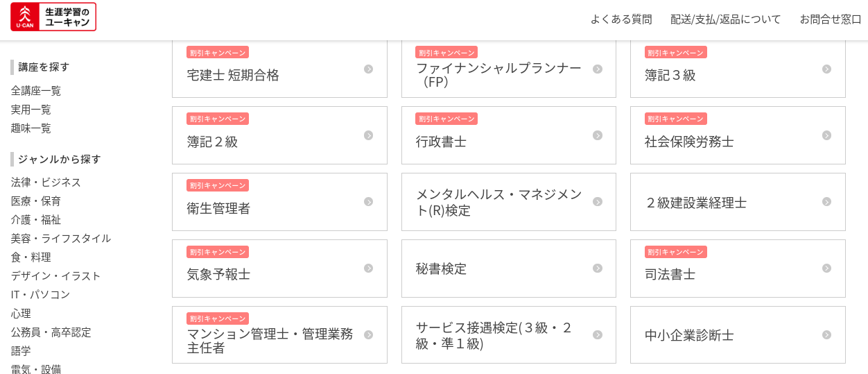Click arrow icon on 簿記3級 card

tap(826, 69)
